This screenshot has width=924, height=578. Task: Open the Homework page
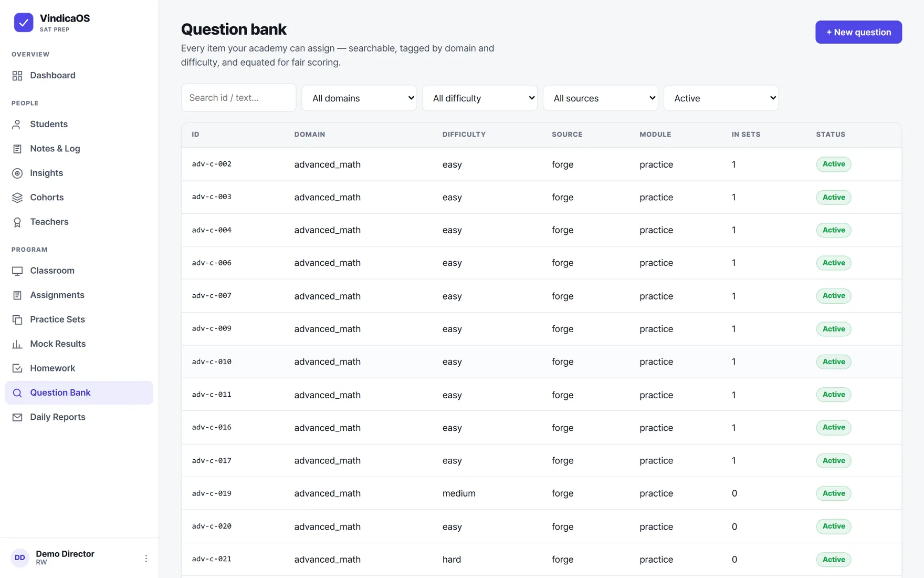pyautogui.click(x=79, y=368)
